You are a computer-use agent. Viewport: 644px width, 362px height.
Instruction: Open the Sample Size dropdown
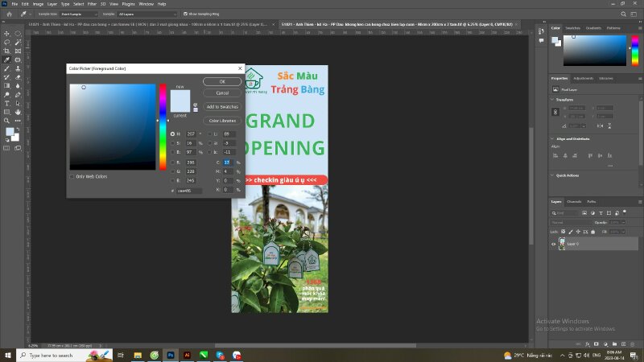78,14
